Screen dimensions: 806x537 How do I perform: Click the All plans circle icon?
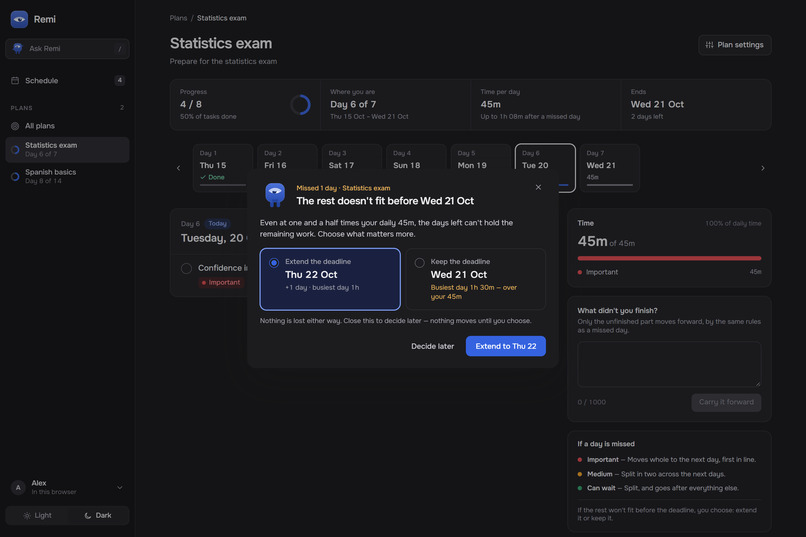click(15, 126)
